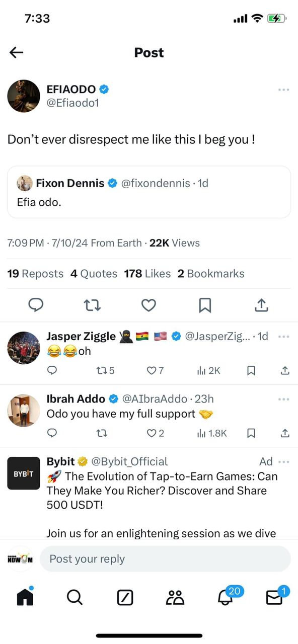Image resolution: width=298 pixels, height=644 pixels.
Task: Select the Home tab
Action: (24, 598)
